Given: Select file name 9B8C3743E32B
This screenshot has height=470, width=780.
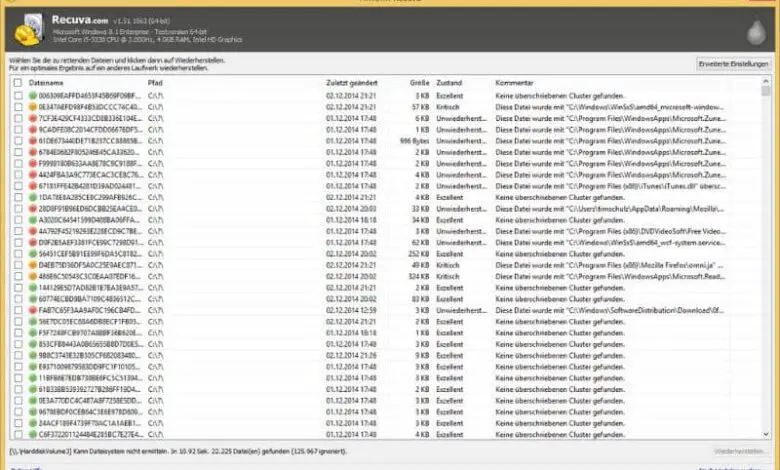Looking at the screenshot, I should tap(90, 356).
